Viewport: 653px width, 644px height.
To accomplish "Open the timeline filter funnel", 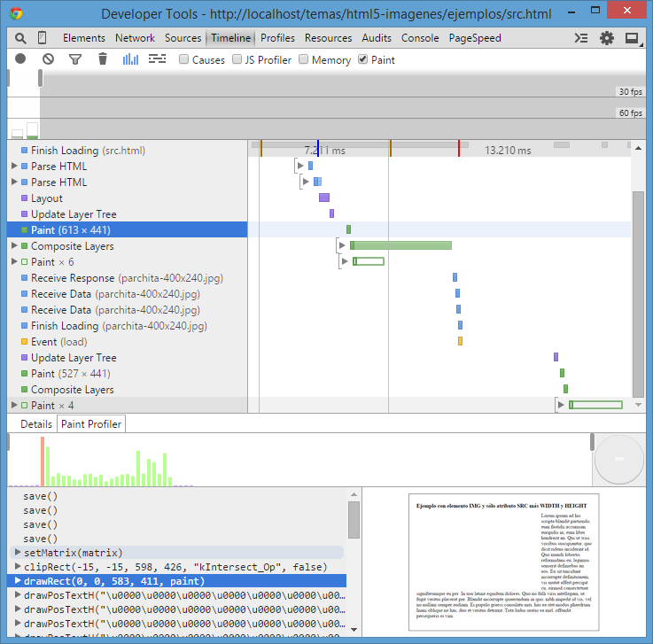I will click(x=75, y=59).
